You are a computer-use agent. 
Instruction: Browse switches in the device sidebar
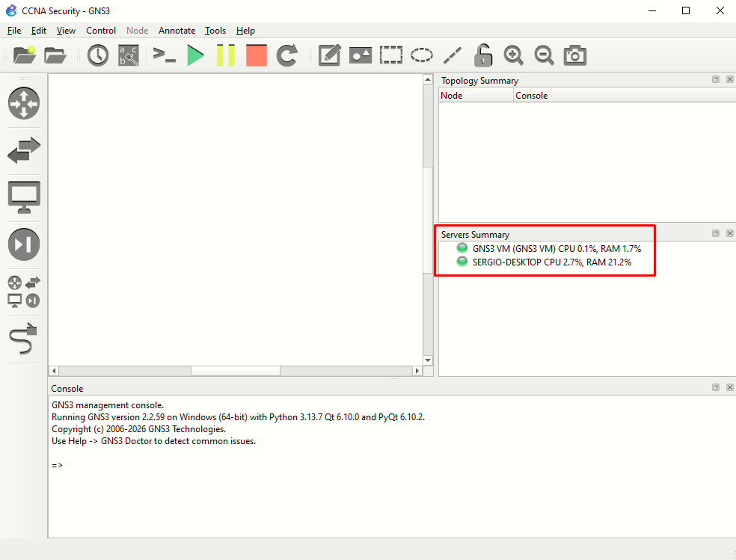click(24, 150)
